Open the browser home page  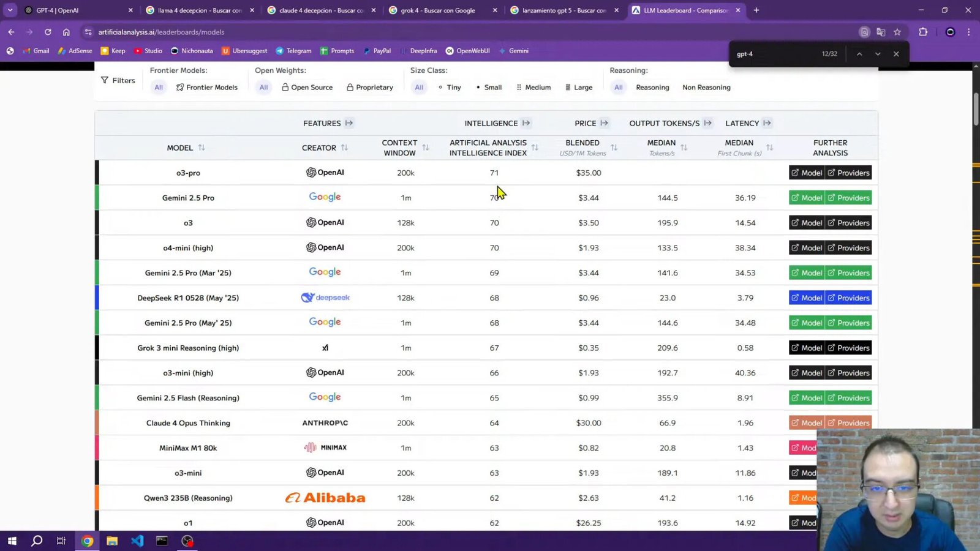coord(66,32)
